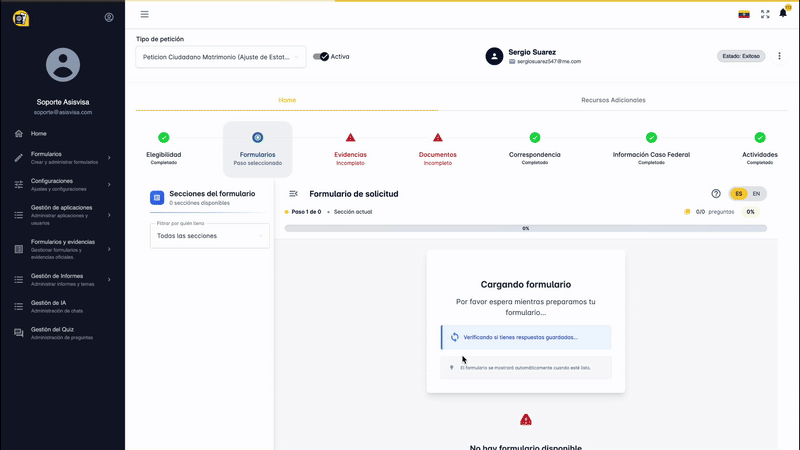
Task: Open the Todas las secciones filter dropdown
Action: (210, 236)
